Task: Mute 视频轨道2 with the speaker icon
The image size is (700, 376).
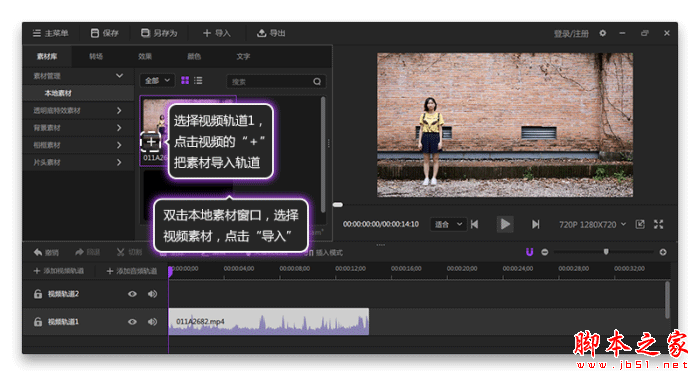Action: click(x=152, y=294)
